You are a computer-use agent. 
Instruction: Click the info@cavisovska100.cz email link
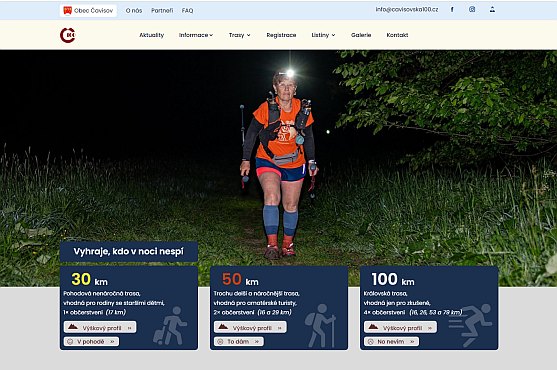(x=407, y=10)
